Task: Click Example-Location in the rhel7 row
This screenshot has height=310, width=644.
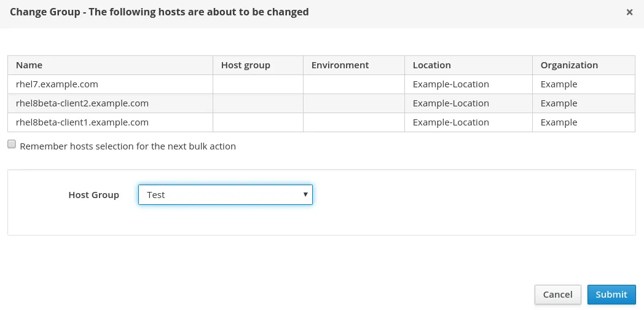Action: [451, 84]
